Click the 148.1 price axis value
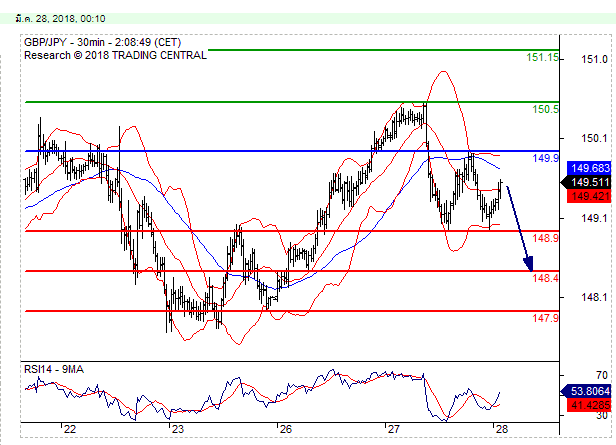The image size is (616, 445). point(594,297)
